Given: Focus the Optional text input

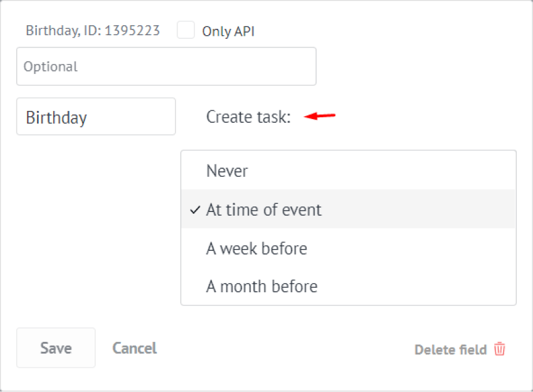Looking at the screenshot, I should coord(166,66).
